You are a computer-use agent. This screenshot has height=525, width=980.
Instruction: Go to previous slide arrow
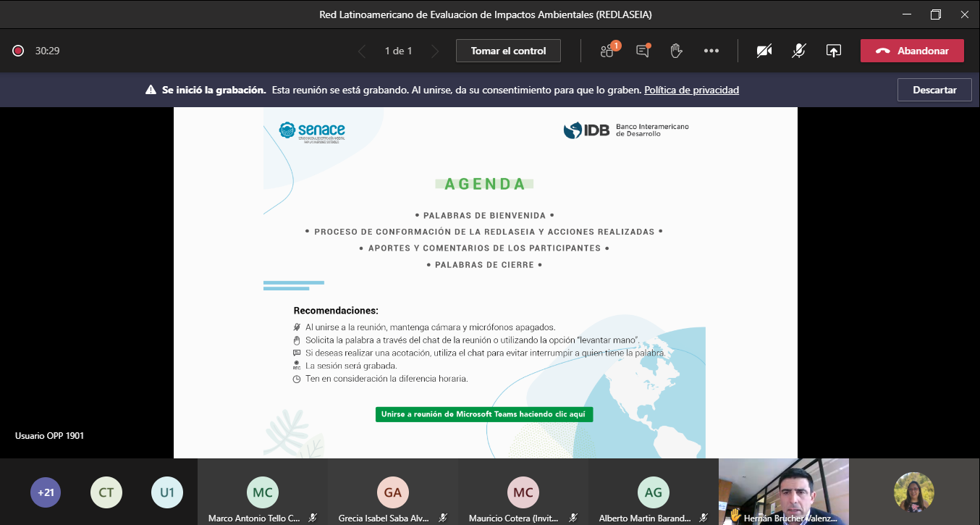point(362,51)
